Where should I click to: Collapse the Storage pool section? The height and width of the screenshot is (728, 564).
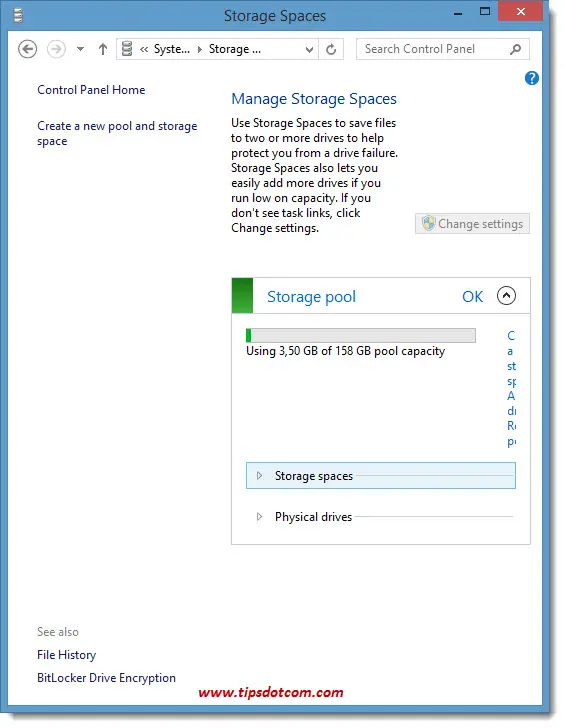[506, 296]
